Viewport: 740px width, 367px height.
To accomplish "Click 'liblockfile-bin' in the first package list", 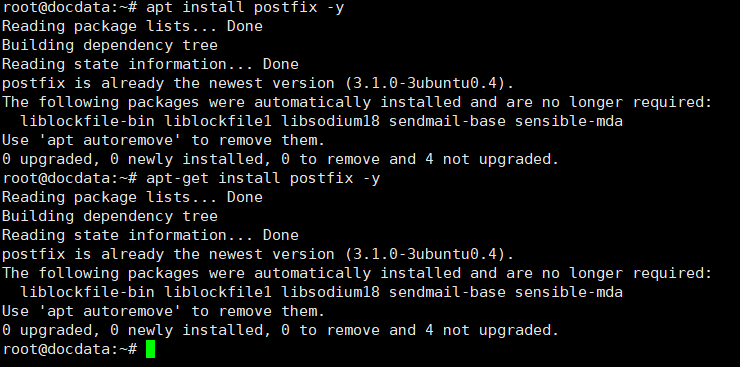I will click(87, 121).
